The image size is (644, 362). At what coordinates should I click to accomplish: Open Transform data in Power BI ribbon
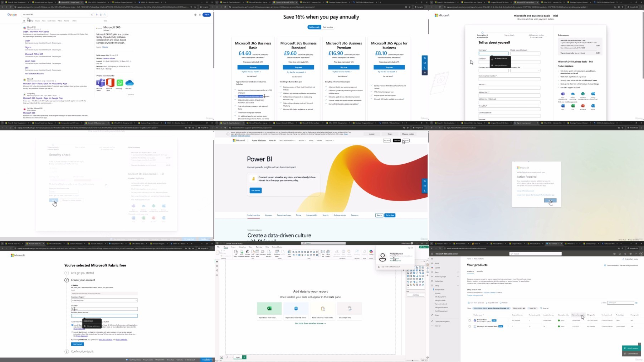click(277, 252)
